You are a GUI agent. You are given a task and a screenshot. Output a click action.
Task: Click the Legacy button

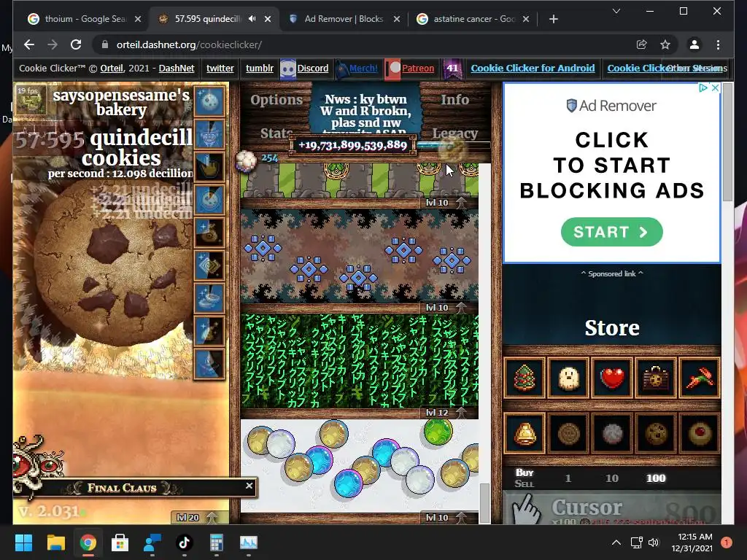[454, 133]
